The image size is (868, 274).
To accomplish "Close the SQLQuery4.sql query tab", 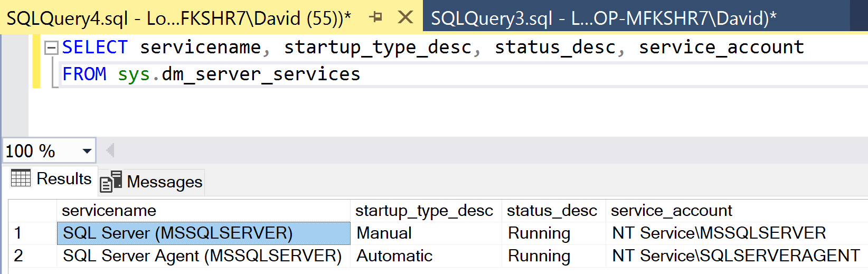I will click(x=405, y=17).
